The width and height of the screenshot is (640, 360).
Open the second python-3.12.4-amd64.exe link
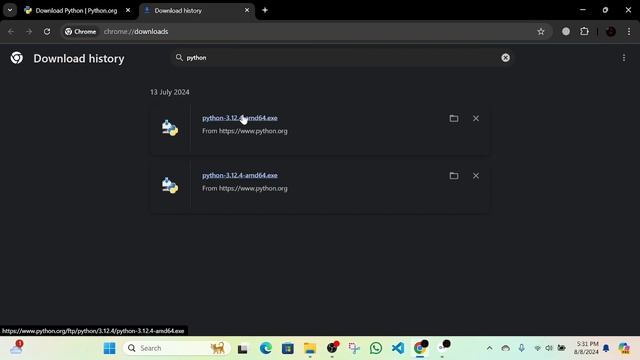pyautogui.click(x=240, y=175)
